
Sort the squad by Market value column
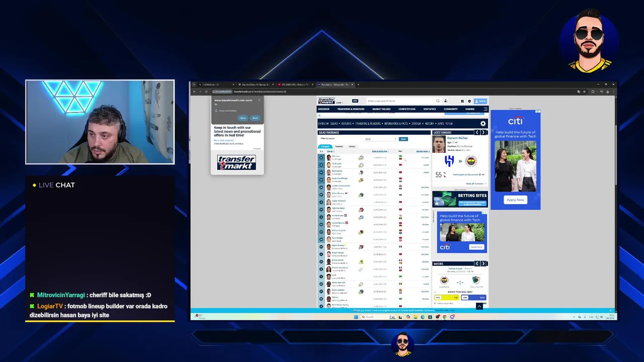coord(423,151)
